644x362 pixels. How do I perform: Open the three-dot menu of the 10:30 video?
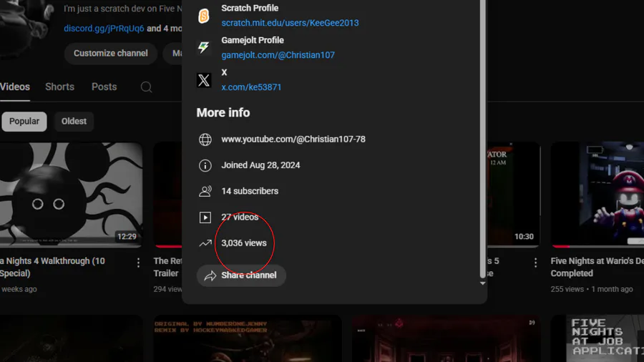pyautogui.click(x=535, y=263)
